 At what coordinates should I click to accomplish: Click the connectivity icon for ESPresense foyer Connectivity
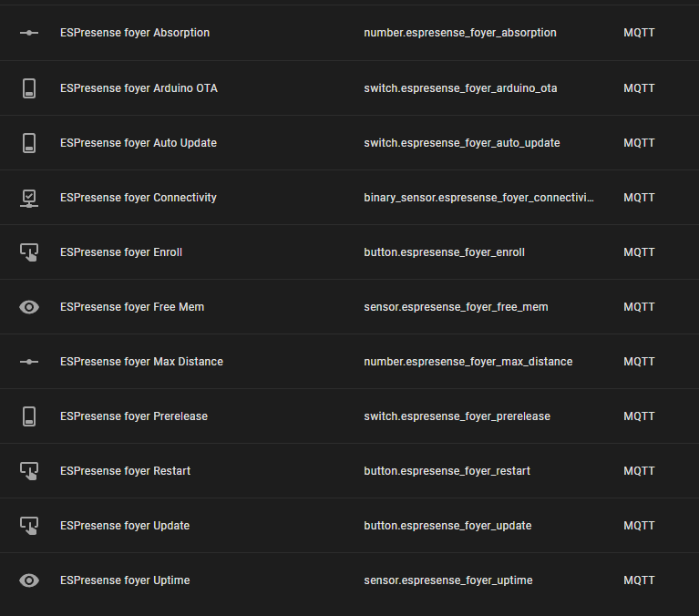click(x=29, y=198)
